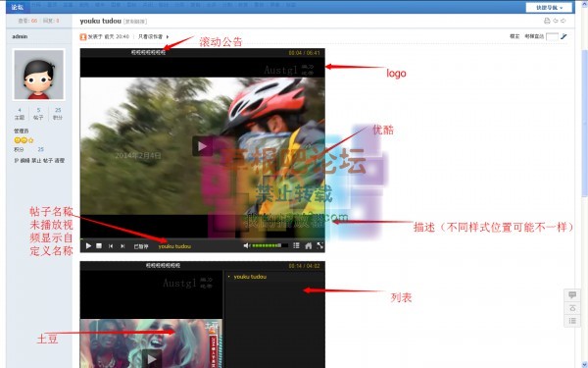This screenshot has width=588, height=368.
Task: Click 只看该作者 view author only link
Action: point(150,37)
